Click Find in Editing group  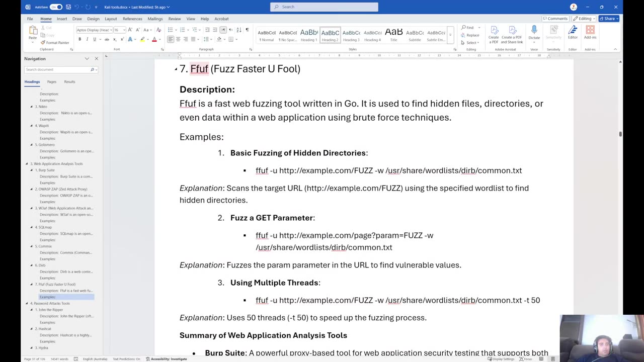tap(468, 28)
